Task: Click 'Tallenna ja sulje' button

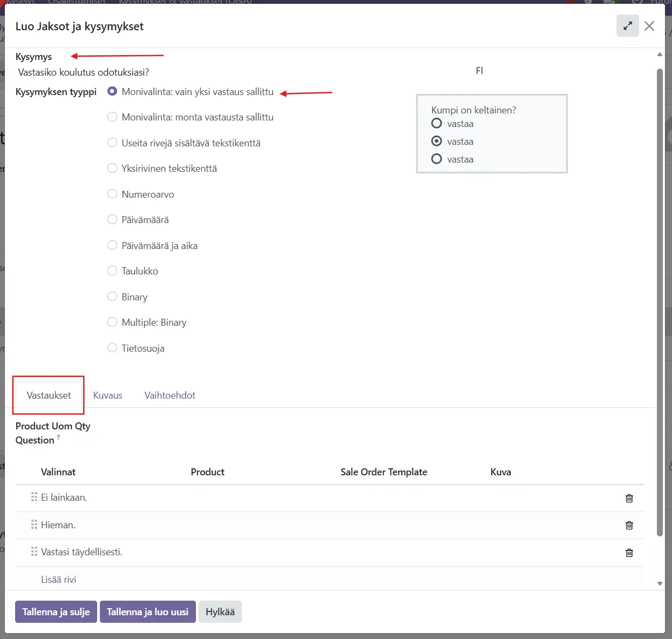Action: pyautogui.click(x=56, y=612)
